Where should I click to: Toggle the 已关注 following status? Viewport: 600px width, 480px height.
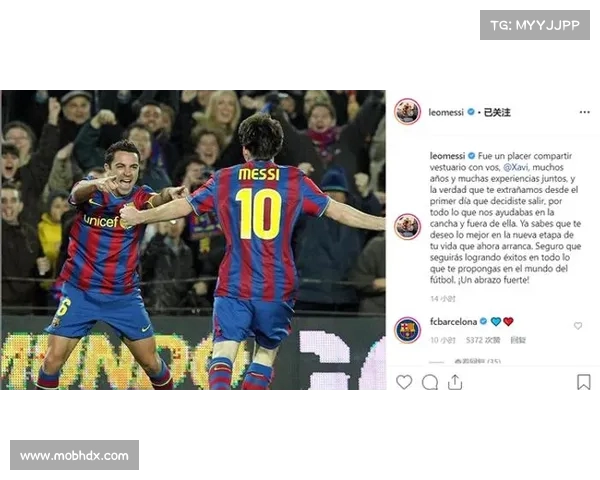point(497,112)
